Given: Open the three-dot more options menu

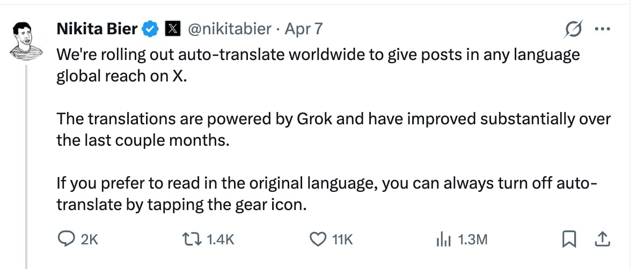Looking at the screenshot, I should pos(604,29).
